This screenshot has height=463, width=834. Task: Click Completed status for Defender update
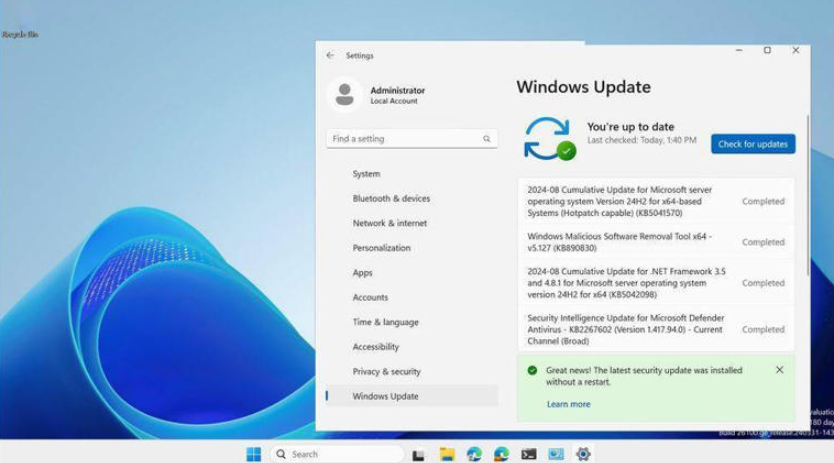coord(763,330)
